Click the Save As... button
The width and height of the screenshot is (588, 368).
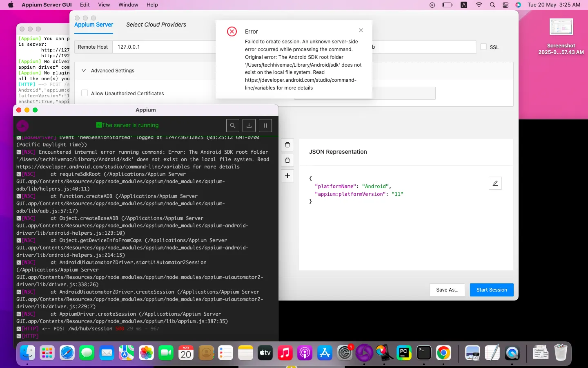click(447, 290)
